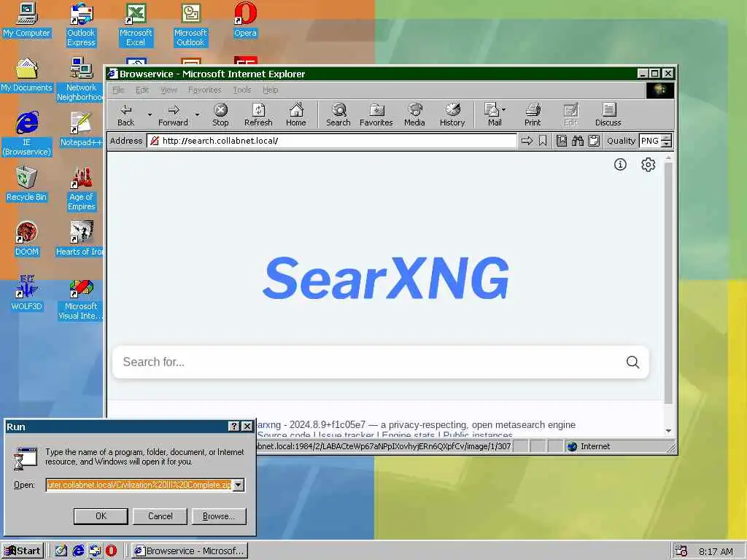Expand the Mail button dropdown arrow
Image resolution: width=747 pixels, height=560 pixels.
504,109
